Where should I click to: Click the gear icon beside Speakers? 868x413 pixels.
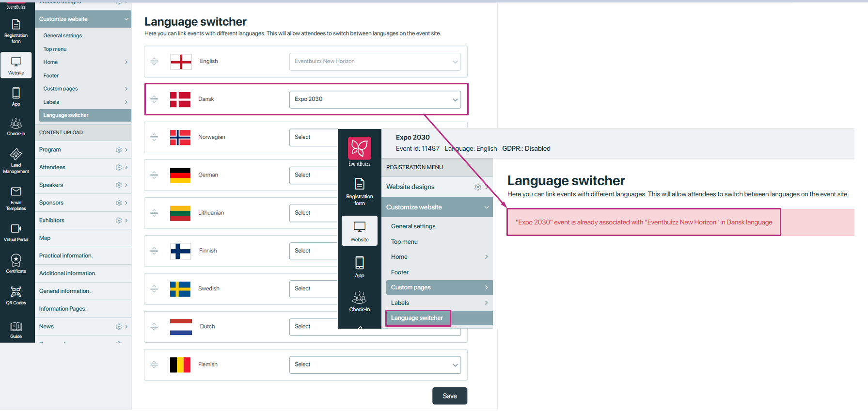tap(119, 185)
